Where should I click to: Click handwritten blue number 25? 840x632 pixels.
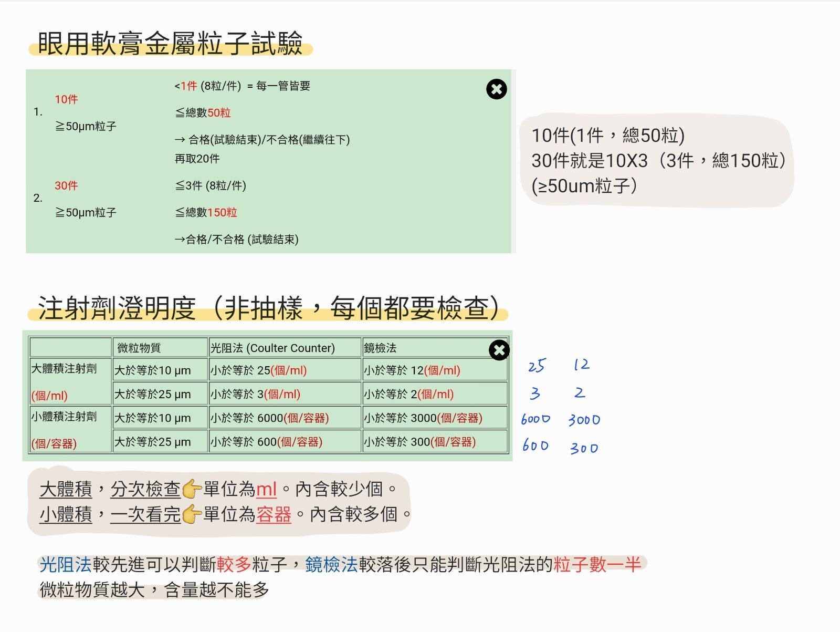click(x=537, y=365)
